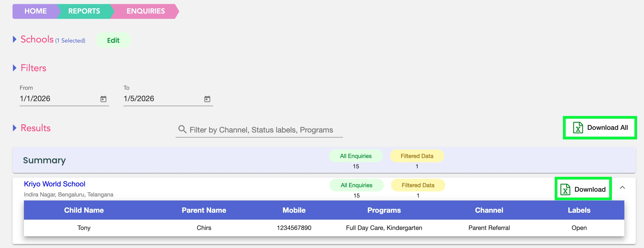This screenshot has height=248, width=644.
Task: Click the Parent Name column header
Action: pyautogui.click(x=204, y=210)
